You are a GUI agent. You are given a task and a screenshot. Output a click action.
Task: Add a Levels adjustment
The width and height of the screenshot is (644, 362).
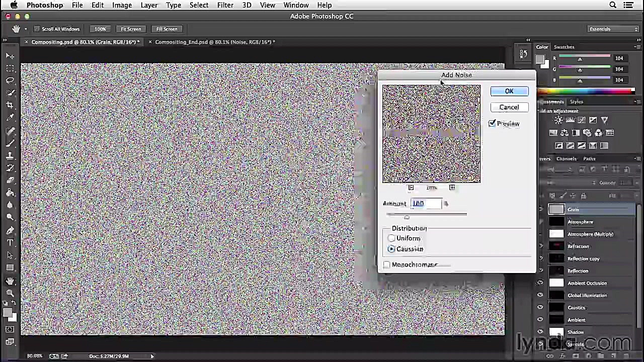click(570, 120)
